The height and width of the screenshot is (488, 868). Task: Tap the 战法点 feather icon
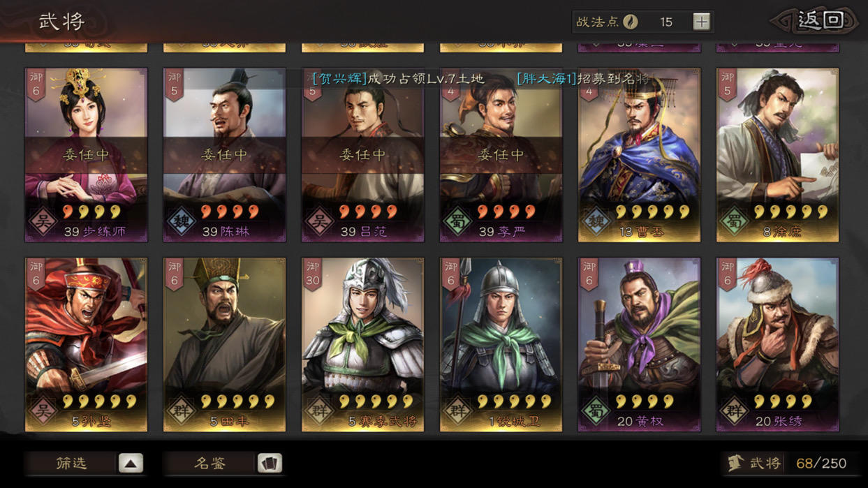(x=631, y=22)
